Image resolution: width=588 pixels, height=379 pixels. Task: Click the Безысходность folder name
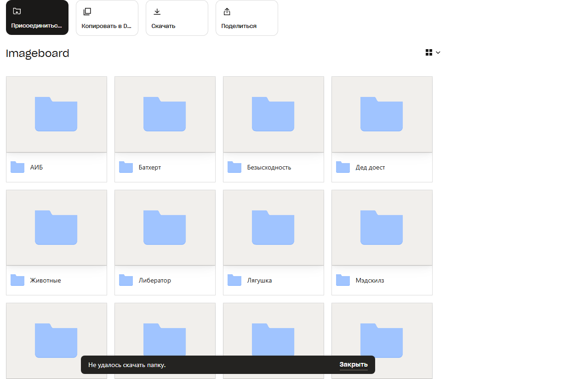click(x=269, y=168)
